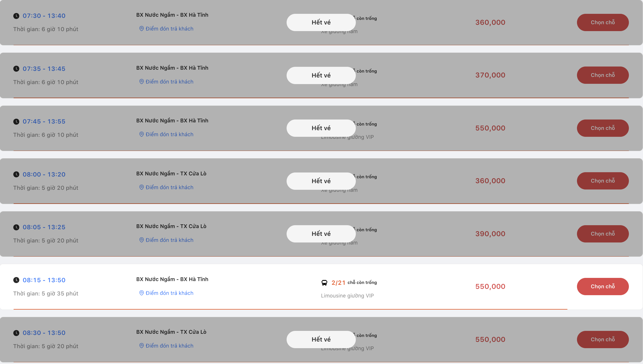Open Điểm đón trả khách for the 08:00 trip
The height and width of the screenshot is (364, 643).
(x=169, y=187)
